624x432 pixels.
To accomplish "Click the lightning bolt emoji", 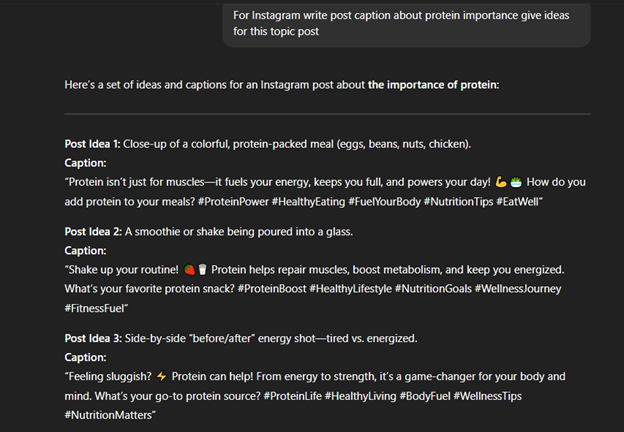I will (x=162, y=377).
